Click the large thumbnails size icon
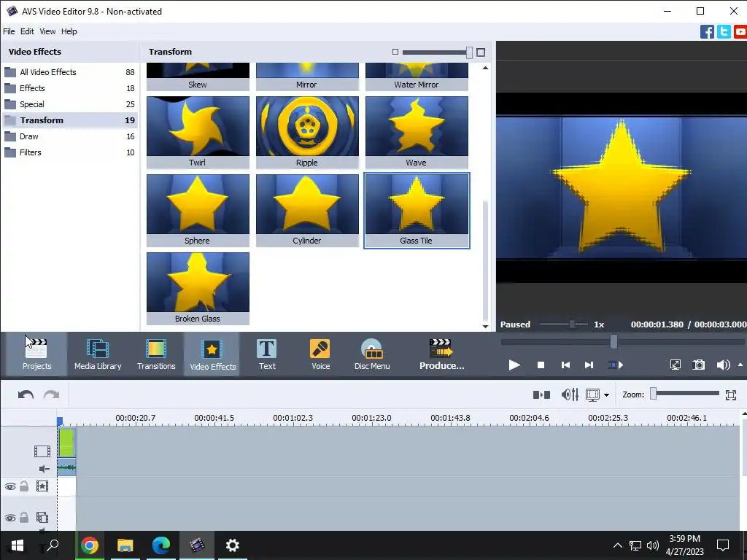The image size is (747, 560). coord(481,52)
